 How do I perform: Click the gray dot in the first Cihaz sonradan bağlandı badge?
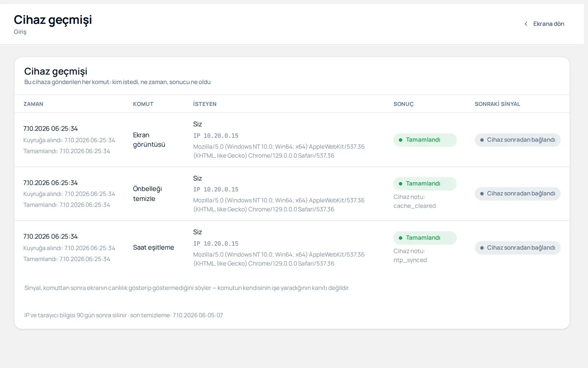tap(482, 140)
